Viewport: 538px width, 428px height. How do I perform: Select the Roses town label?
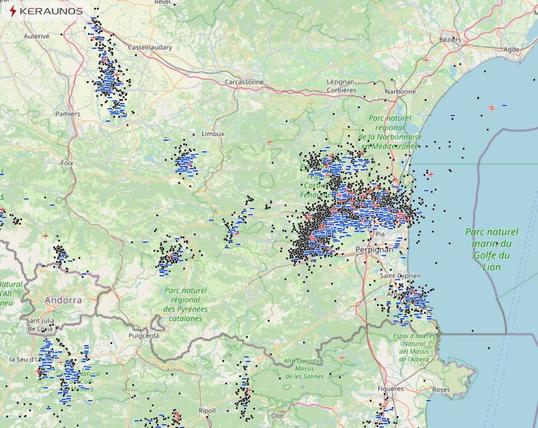pyautogui.click(x=441, y=389)
